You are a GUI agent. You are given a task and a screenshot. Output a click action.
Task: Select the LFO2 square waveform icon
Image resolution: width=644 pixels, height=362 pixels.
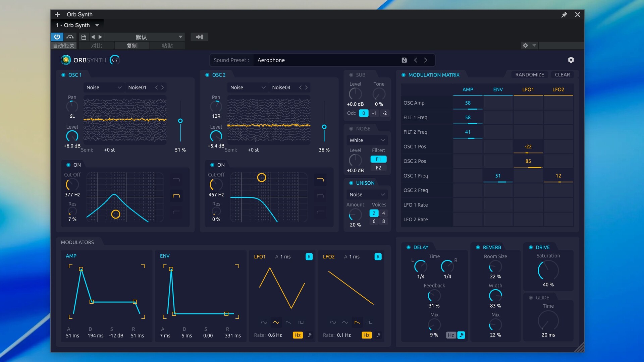pos(369,322)
